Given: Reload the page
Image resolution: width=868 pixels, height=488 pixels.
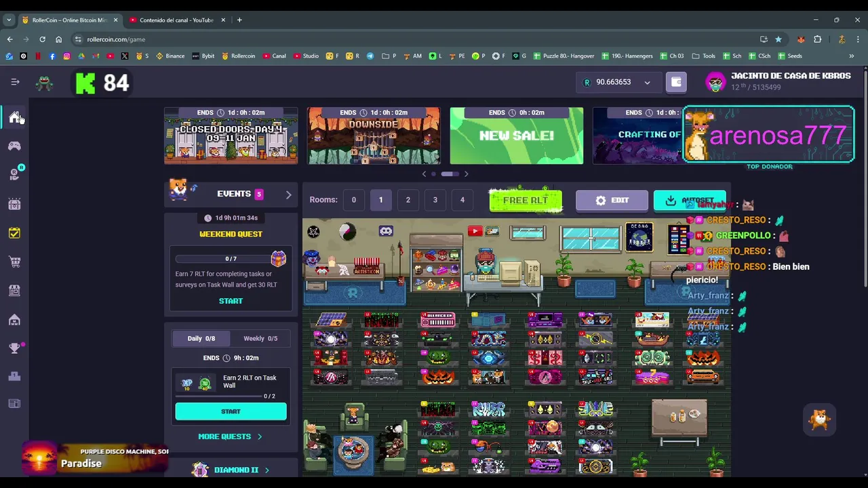Looking at the screenshot, I should point(42,39).
